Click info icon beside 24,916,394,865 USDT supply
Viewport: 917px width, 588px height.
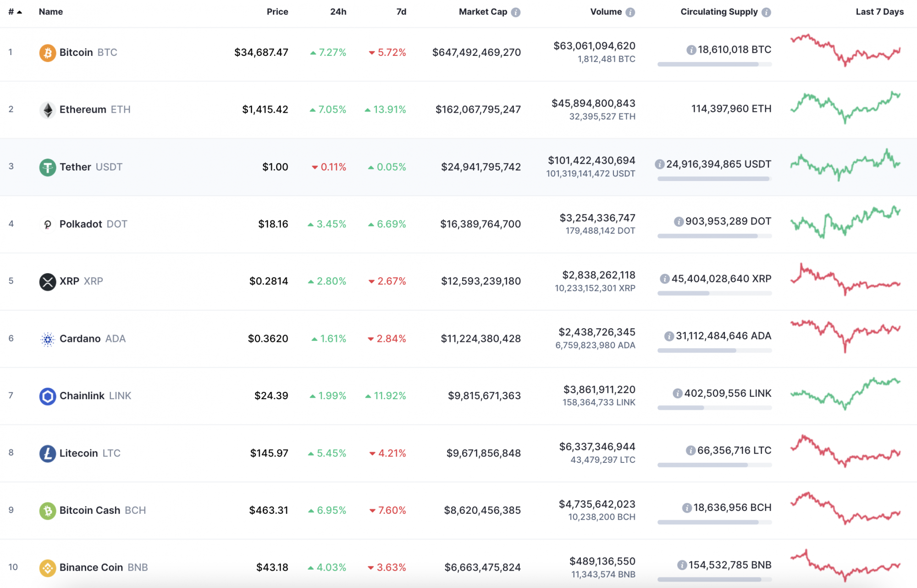click(x=659, y=164)
